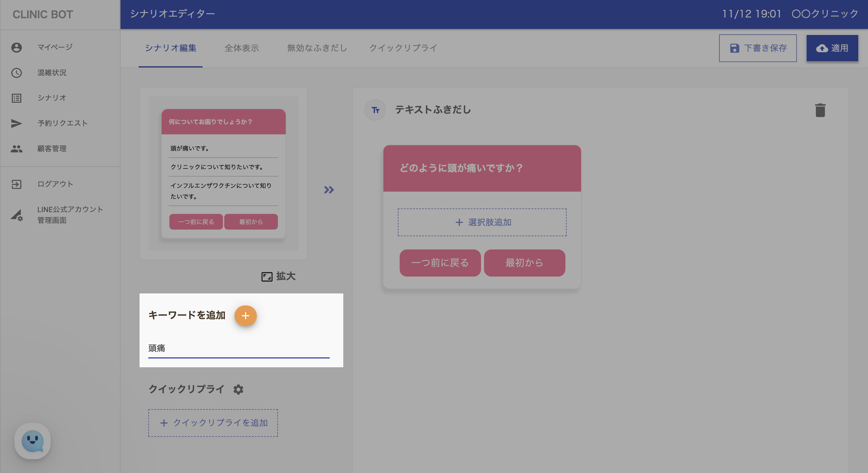The height and width of the screenshot is (473, 868).
Task: Open the クイックリプライ tab
Action: coord(403,48)
